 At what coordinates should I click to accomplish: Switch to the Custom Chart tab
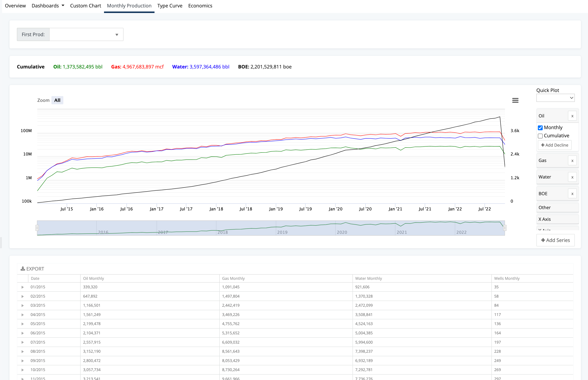85,6
